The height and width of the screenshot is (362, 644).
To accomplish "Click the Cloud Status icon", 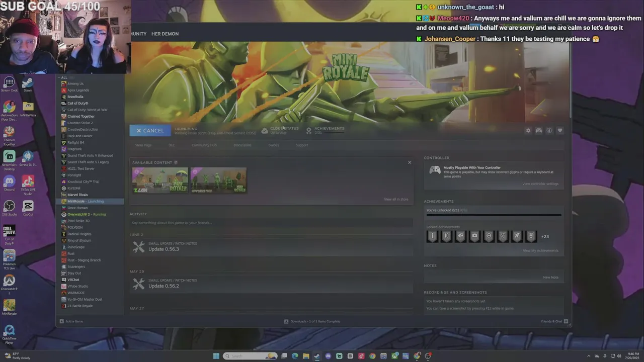I will (x=265, y=131).
